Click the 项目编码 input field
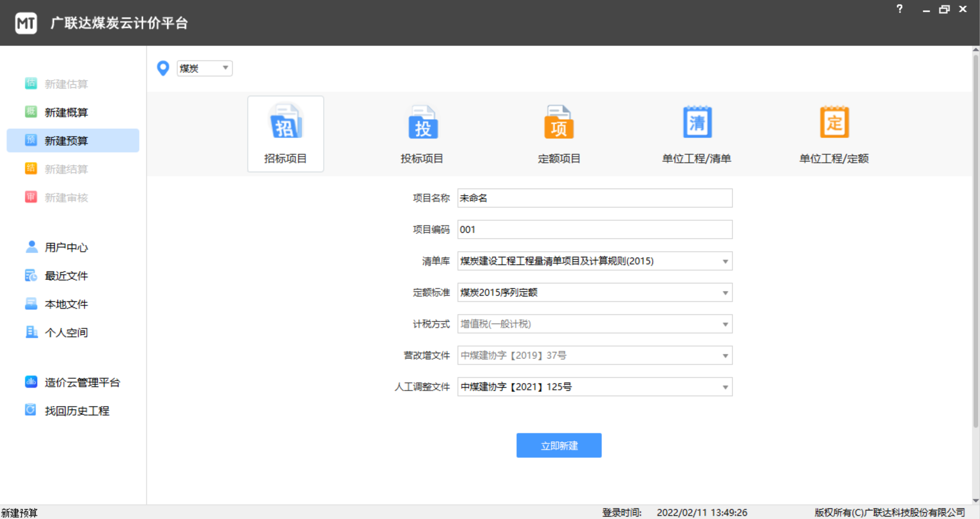980x519 pixels. [x=595, y=230]
